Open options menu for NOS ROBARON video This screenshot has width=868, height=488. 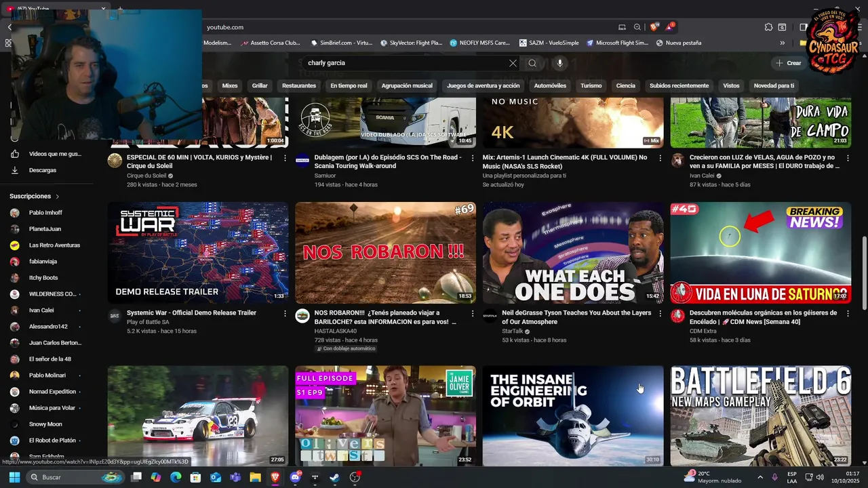473,313
